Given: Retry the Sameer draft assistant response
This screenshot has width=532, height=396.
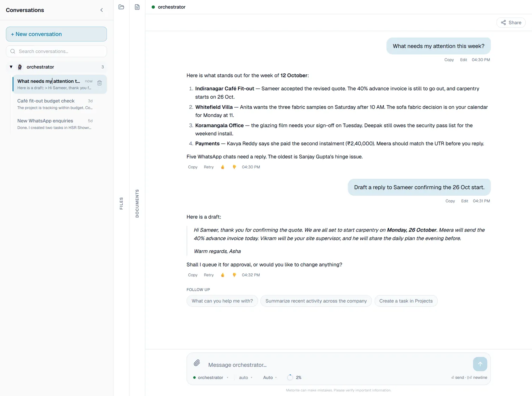Looking at the screenshot, I should coord(209,275).
